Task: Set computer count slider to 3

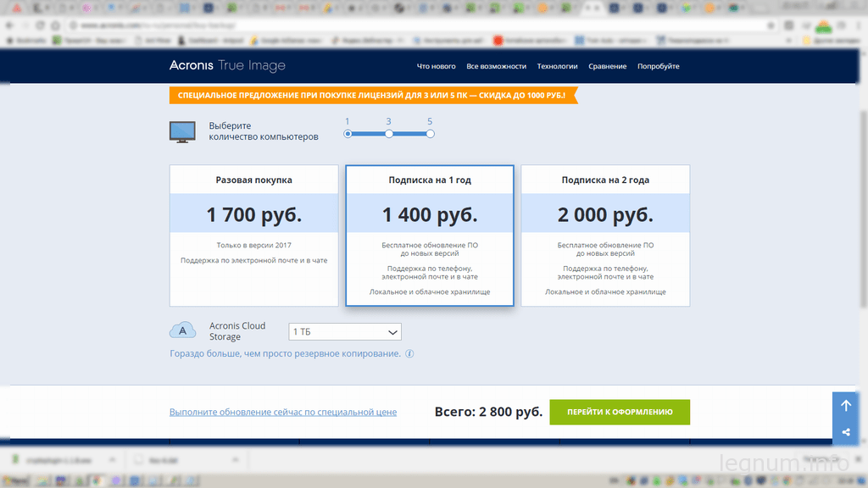Action: [x=389, y=134]
